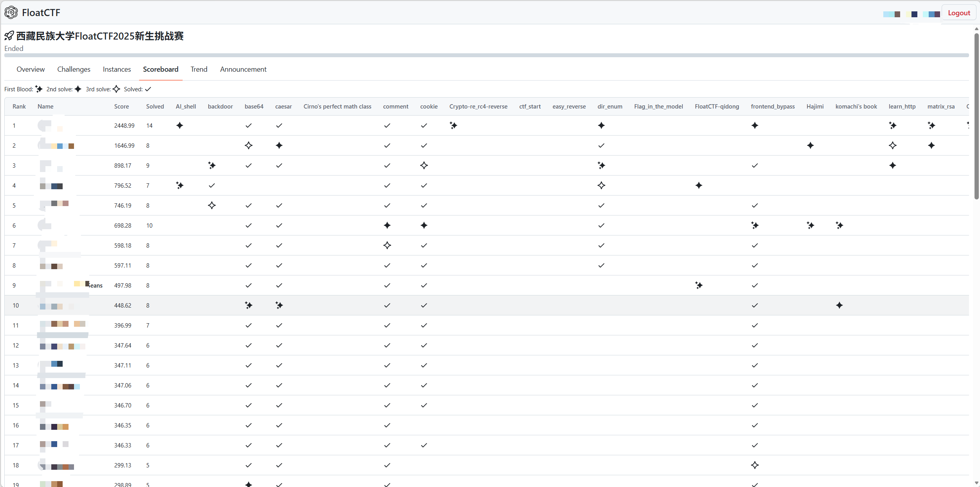Click the easy_reverse column header

click(569, 107)
